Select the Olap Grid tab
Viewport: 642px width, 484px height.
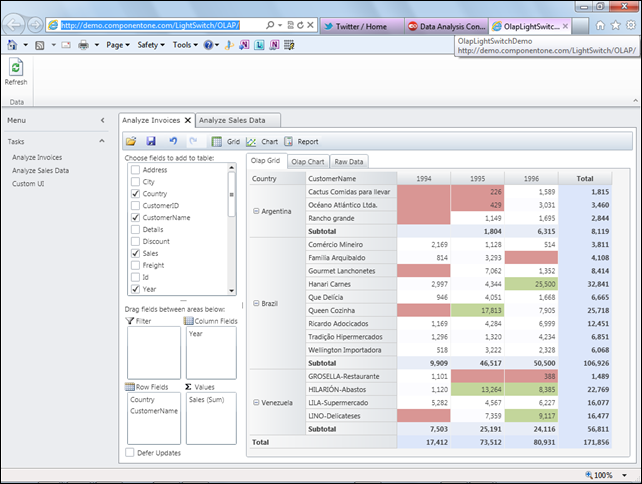265,161
